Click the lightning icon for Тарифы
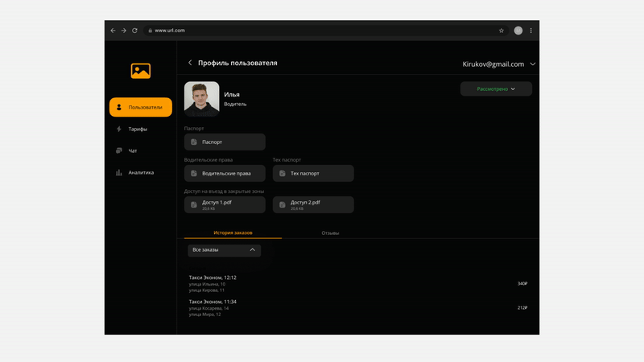The width and height of the screenshot is (644, 362). coord(119,129)
